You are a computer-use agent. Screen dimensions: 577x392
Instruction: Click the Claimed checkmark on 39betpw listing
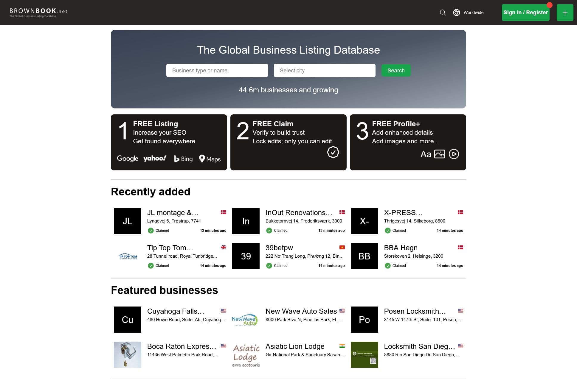tap(269, 265)
